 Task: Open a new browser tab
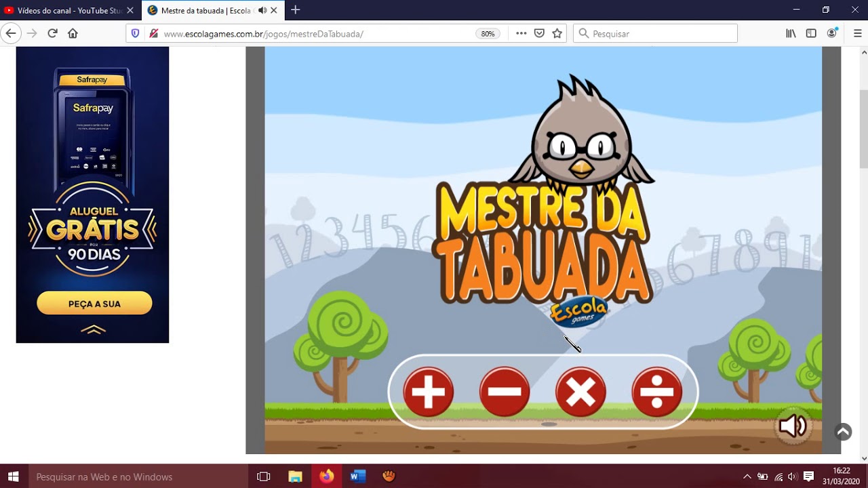(x=296, y=10)
